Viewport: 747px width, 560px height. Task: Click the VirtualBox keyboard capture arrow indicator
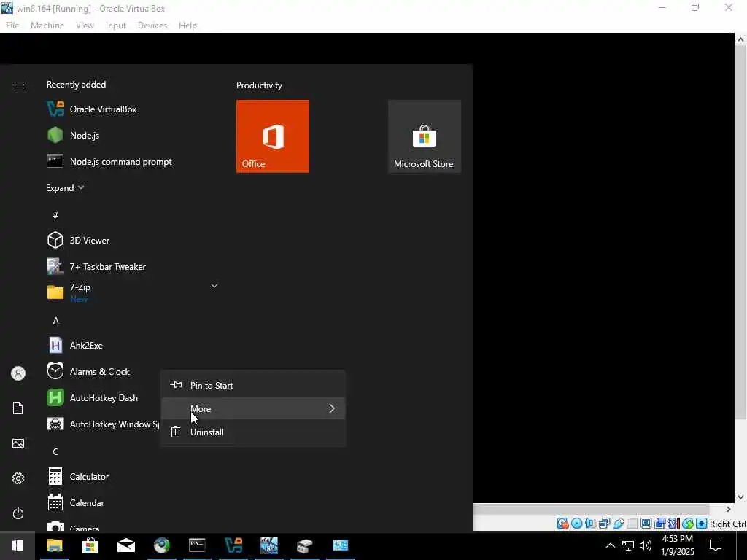point(701,524)
